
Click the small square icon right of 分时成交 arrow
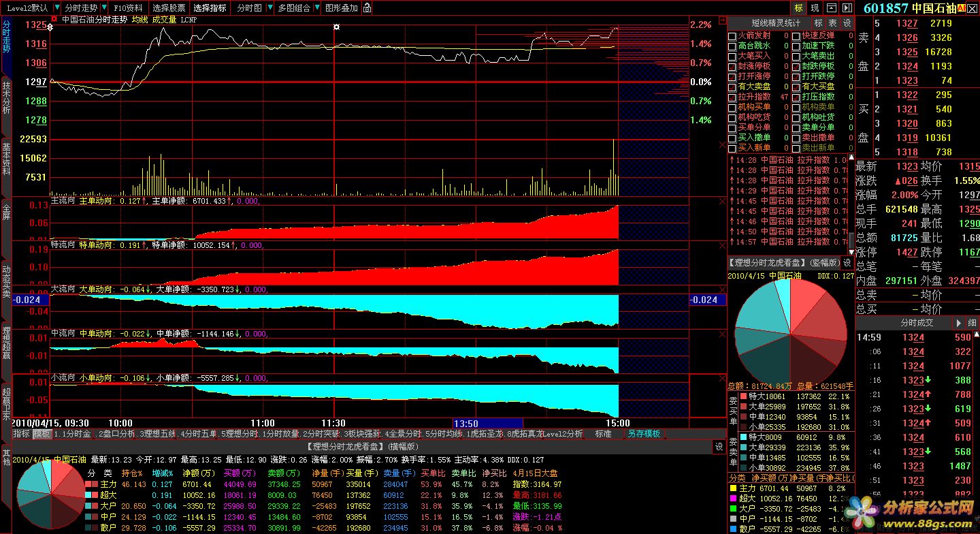click(972, 323)
